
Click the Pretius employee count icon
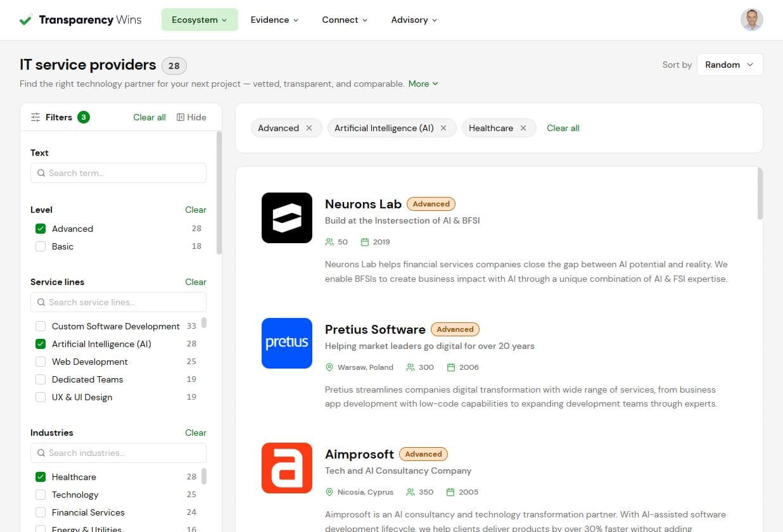(x=411, y=367)
